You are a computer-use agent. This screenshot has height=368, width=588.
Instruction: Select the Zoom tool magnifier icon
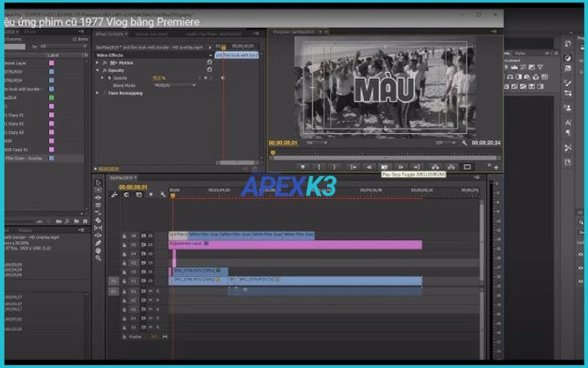point(98,258)
